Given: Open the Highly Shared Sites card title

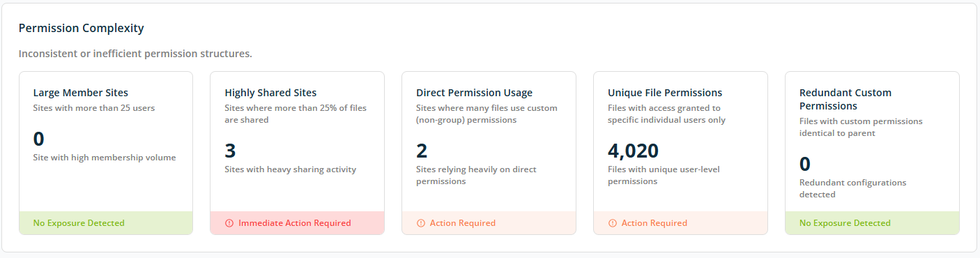Looking at the screenshot, I should [x=270, y=93].
